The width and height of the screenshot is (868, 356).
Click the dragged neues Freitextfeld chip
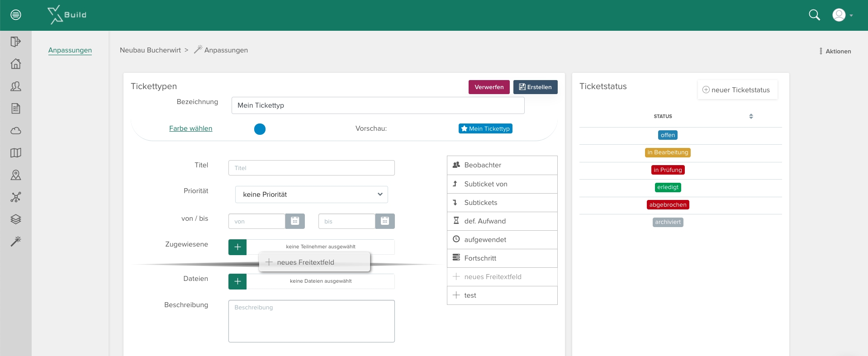pos(314,262)
